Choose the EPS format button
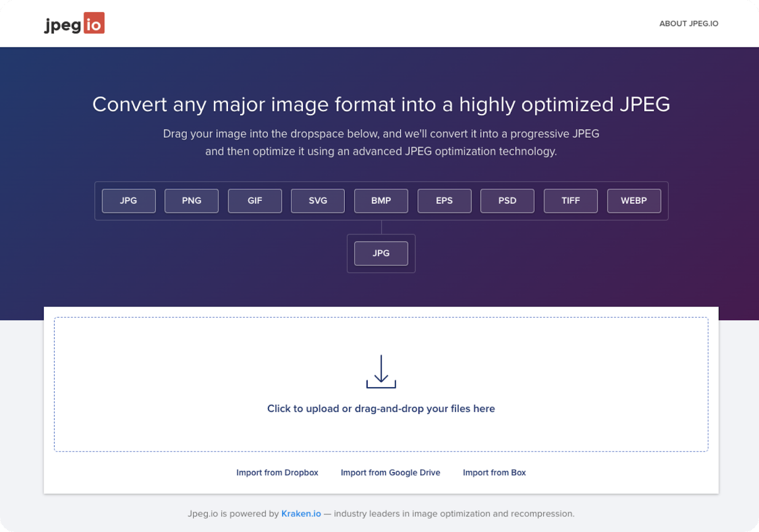759x532 pixels. (x=444, y=201)
